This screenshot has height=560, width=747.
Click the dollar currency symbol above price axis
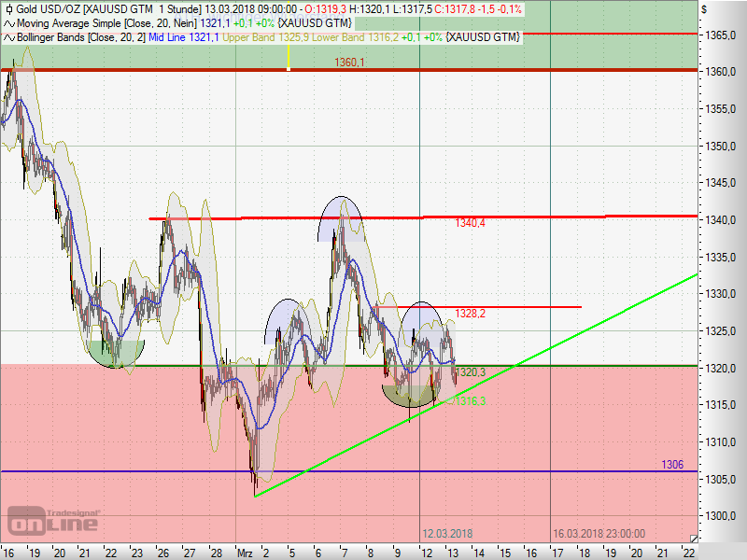pyautogui.click(x=705, y=9)
